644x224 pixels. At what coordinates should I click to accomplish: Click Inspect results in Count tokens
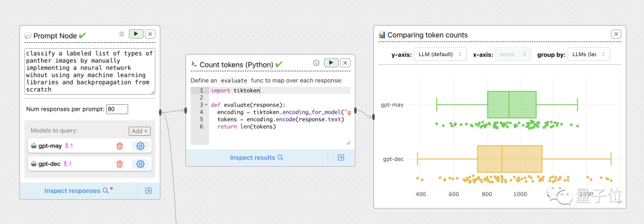click(x=256, y=157)
